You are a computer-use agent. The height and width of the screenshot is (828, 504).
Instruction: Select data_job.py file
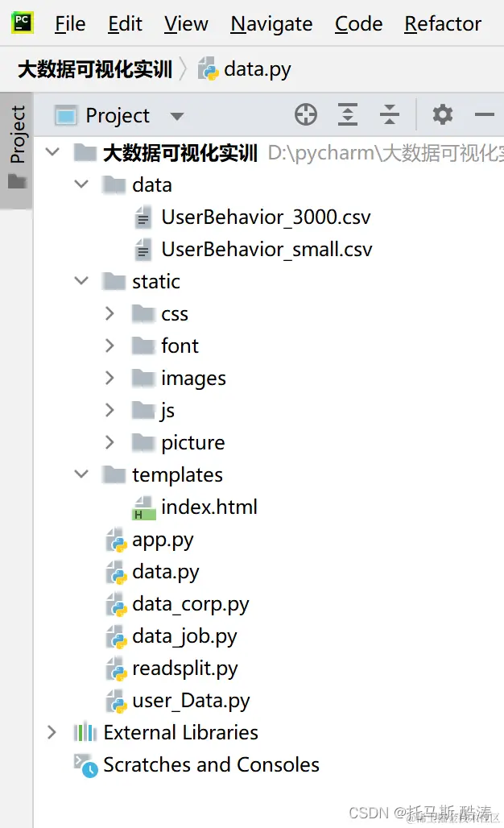(184, 637)
